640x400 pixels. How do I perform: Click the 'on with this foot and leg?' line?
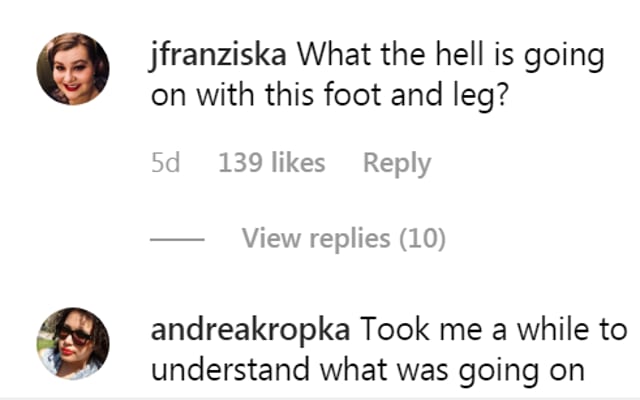point(330,95)
